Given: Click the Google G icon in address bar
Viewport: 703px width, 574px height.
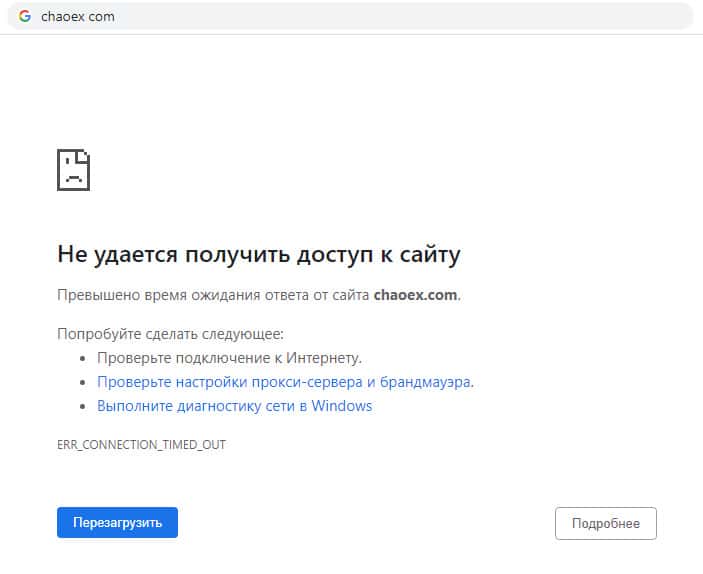Looking at the screenshot, I should coord(25,16).
